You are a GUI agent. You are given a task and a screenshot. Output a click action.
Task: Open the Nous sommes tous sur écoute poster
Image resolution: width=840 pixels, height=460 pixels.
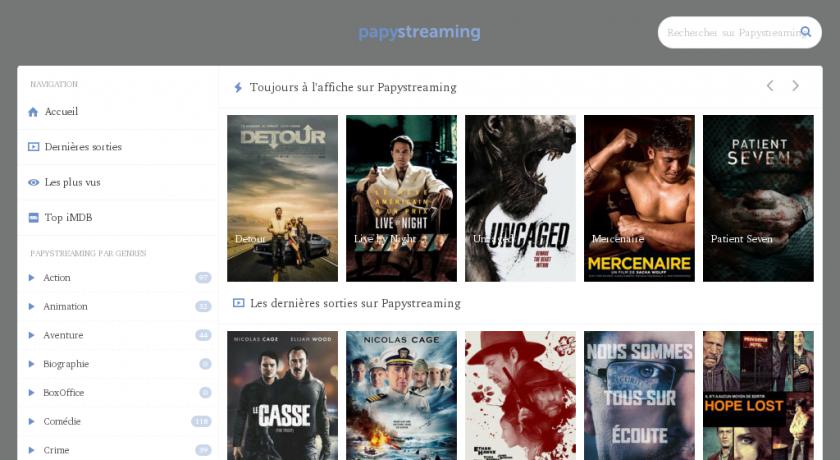639,395
